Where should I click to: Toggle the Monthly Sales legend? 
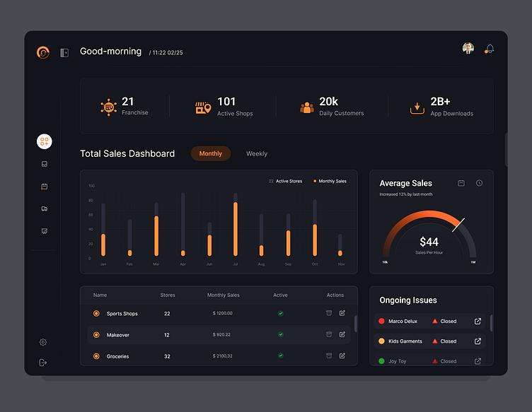[330, 182]
